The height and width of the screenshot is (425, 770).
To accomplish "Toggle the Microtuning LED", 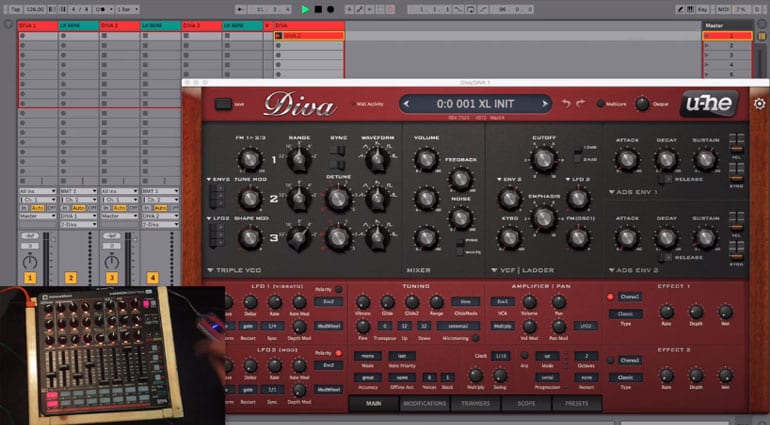I will [x=475, y=339].
